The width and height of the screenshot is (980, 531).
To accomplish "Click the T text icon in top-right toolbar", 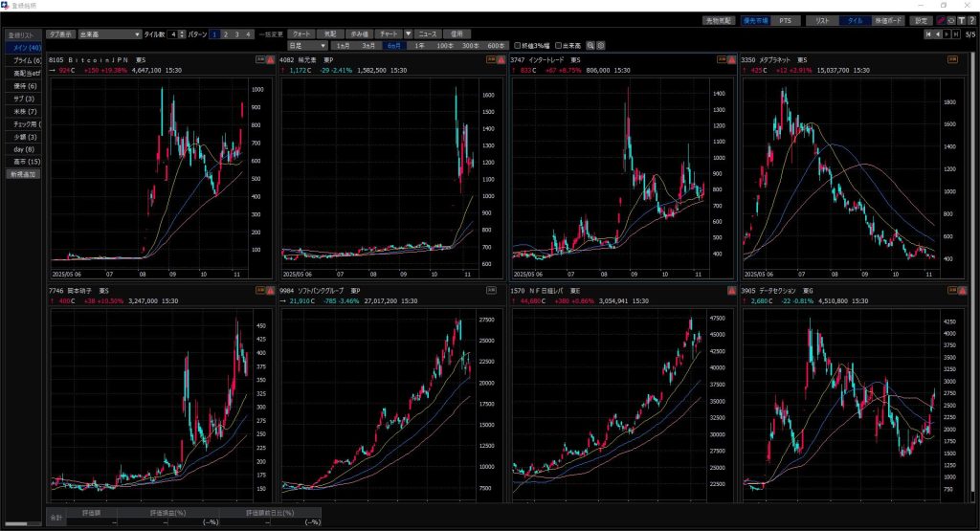I will click(x=961, y=20).
